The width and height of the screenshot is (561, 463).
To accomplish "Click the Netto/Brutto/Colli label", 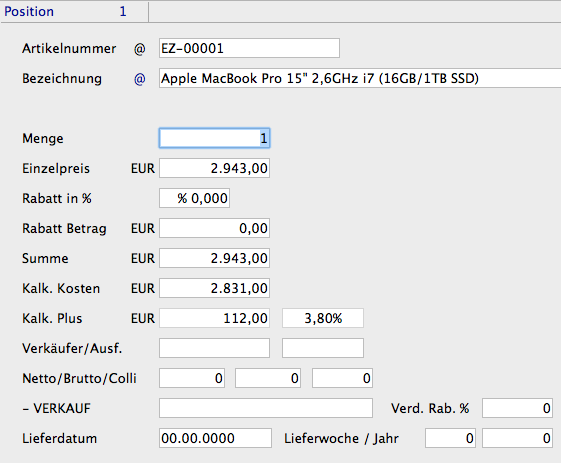I will click(79, 379).
